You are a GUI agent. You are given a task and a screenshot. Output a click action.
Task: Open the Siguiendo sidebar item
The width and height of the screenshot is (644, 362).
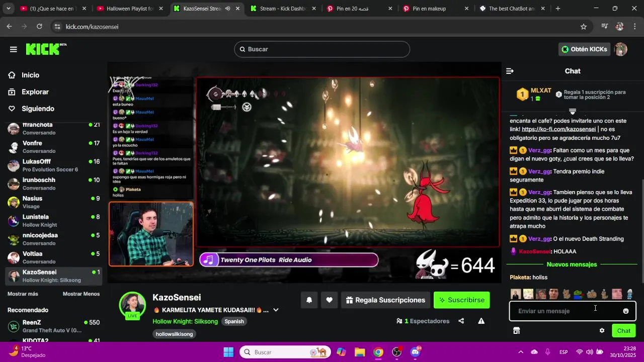point(38,109)
